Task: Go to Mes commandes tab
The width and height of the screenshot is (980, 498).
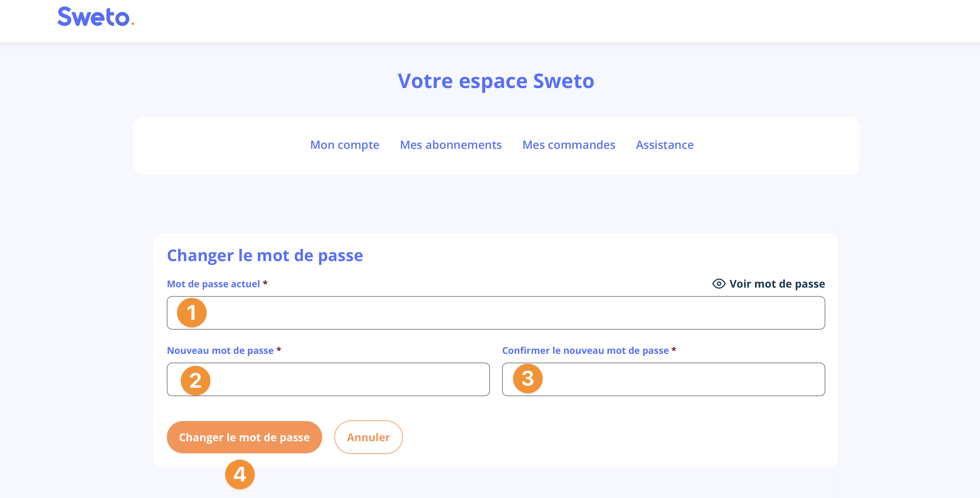Action: coord(568,145)
